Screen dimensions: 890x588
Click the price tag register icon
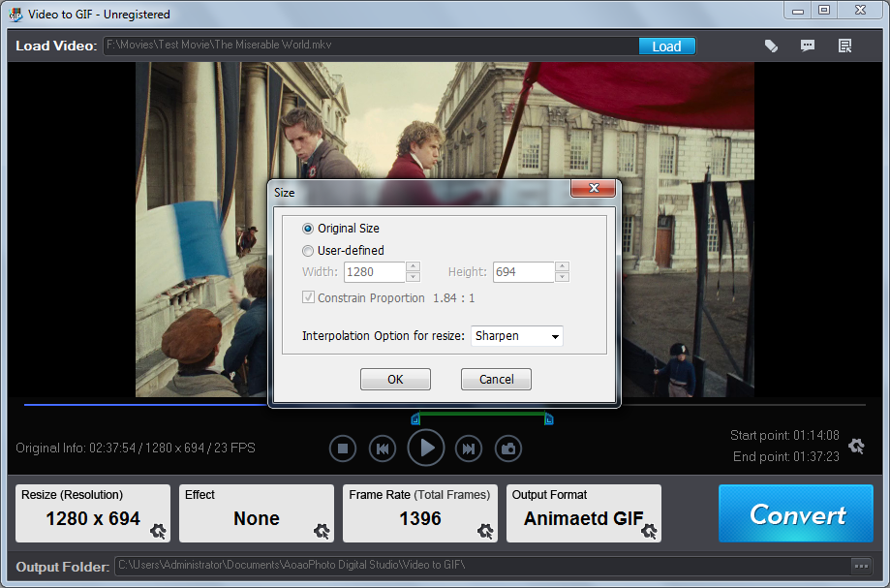coord(771,46)
